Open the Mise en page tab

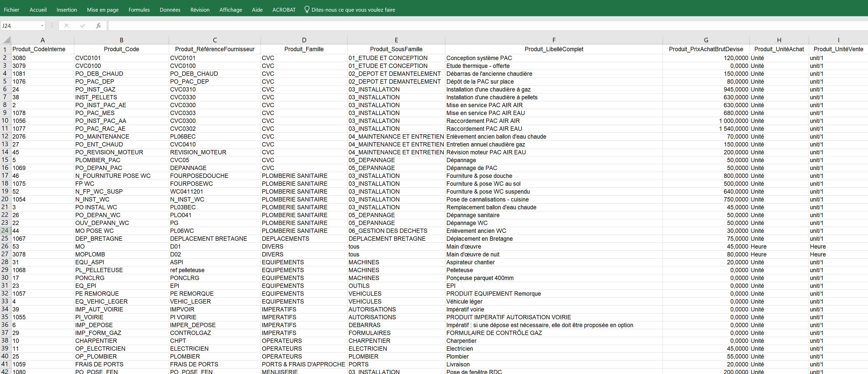click(x=102, y=10)
